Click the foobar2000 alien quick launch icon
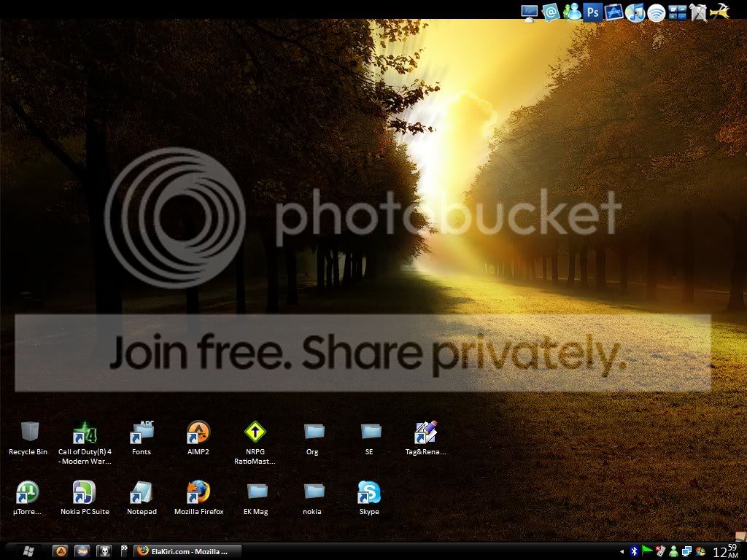747x560 pixels. tap(104, 551)
